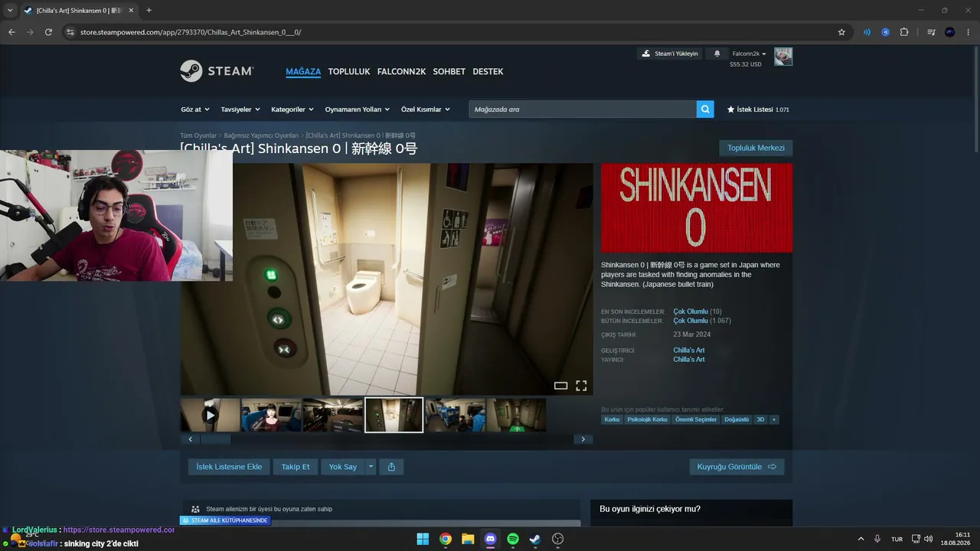This screenshot has height=551, width=980.
Task: Click the page vertical scrollbar
Action: point(976,99)
